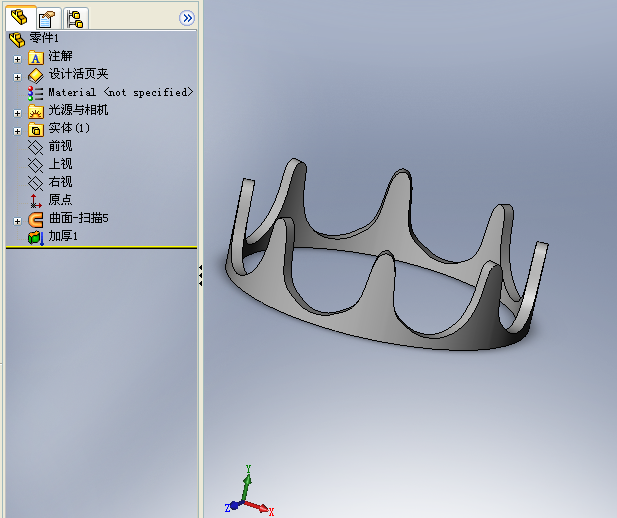This screenshot has height=518, width=617.
Task: Select the 前视 front plane label
Action: click(x=60, y=146)
